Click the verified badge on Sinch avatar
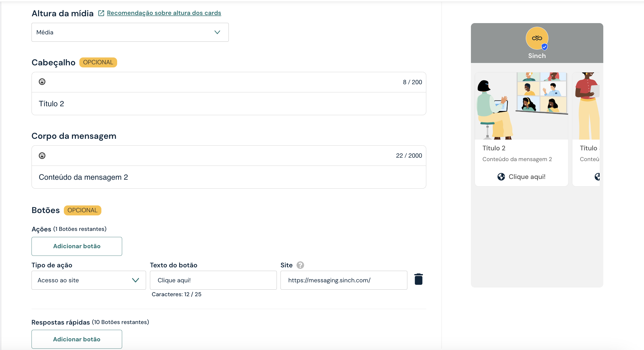This screenshot has width=644, height=350. [x=544, y=47]
